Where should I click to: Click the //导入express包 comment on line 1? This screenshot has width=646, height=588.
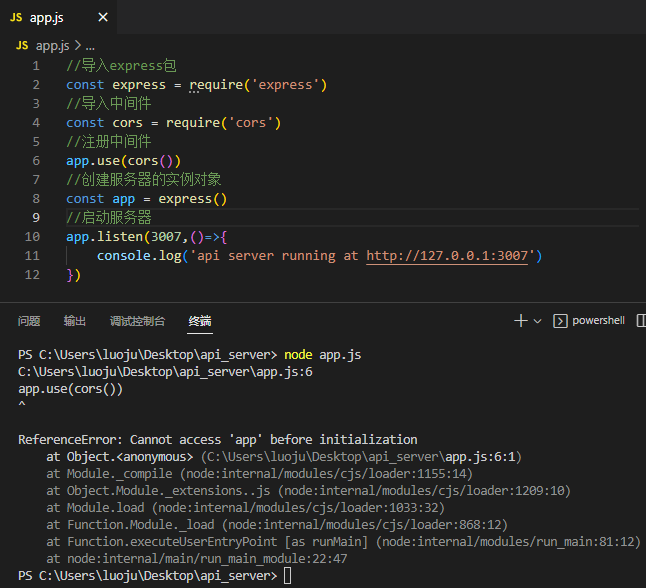tap(122, 66)
